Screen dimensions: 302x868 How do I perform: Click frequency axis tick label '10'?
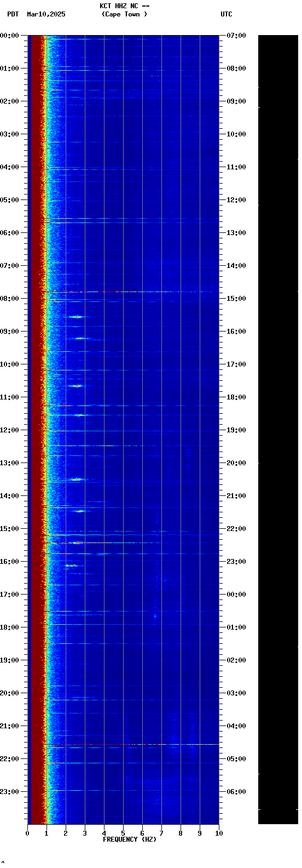(219, 833)
